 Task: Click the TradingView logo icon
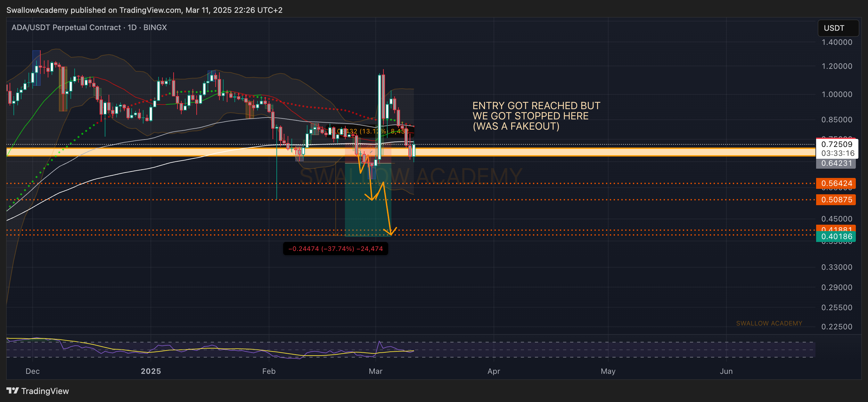tap(12, 390)
